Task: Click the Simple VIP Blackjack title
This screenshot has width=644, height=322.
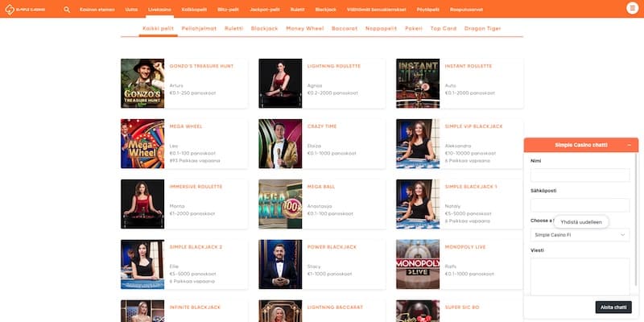Action: pos(473,126)
